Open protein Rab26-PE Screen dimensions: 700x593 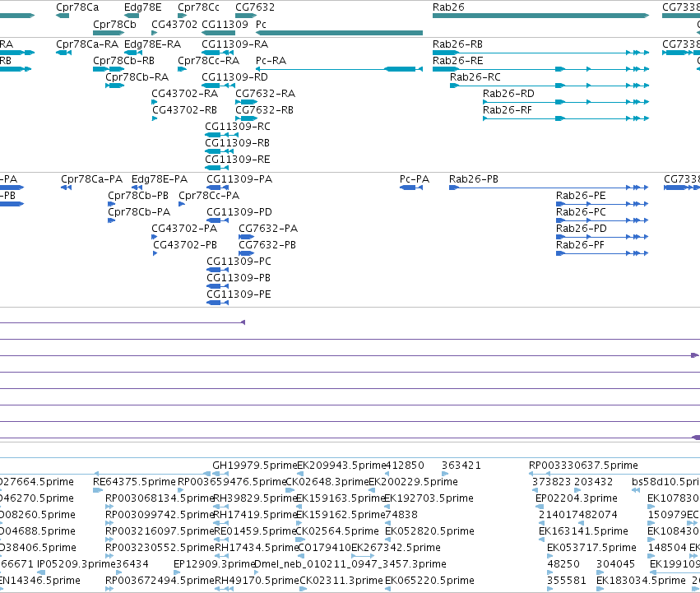tap(581, 196)
